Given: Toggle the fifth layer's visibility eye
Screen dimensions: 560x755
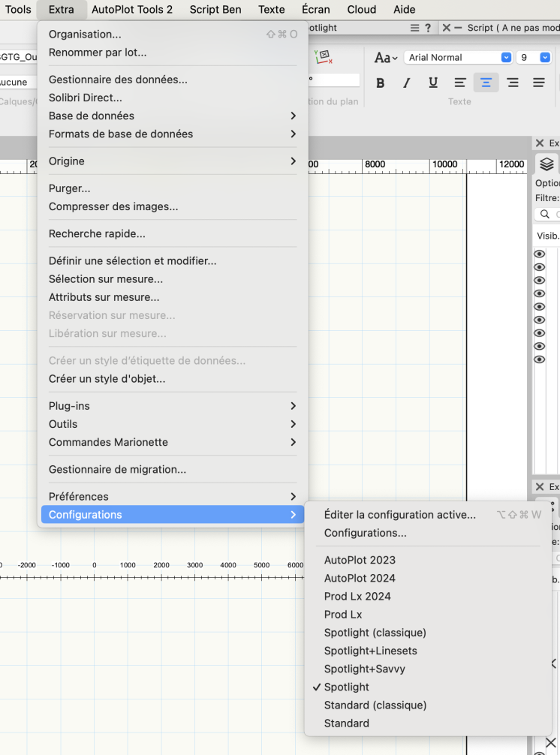Looking at the screenshot, I should click(539, 307).
